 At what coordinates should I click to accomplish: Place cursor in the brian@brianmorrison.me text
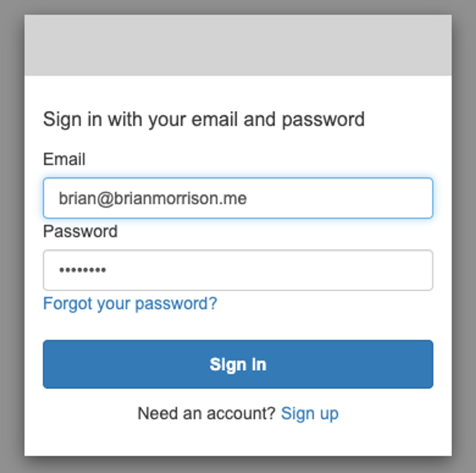coord(153,198)
